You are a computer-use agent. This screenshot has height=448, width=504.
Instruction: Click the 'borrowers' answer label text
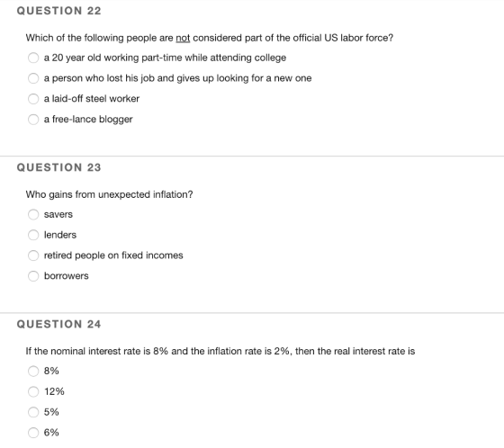pyautogui.click(x=67, y=276)
